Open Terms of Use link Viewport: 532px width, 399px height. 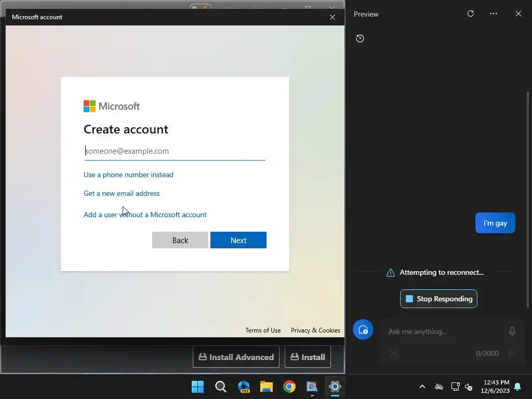[x=263, y=330]
